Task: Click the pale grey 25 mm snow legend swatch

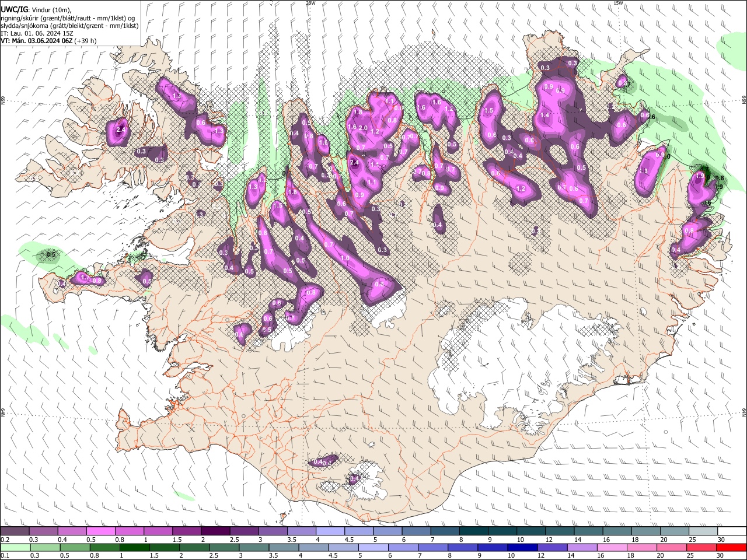Action: point(704,531)
